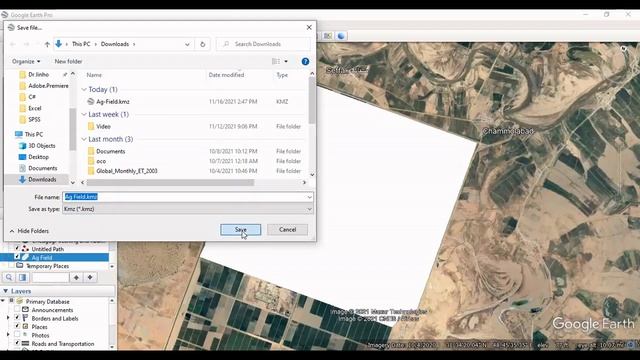Open the Save as type dropdown
640x360 pixels.
309,209
